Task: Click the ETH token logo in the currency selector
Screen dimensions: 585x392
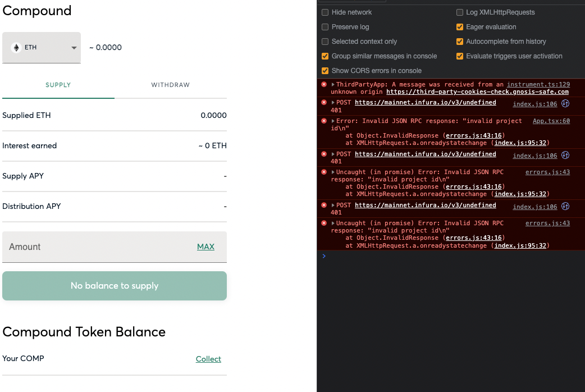Action: tap(17, 48)
